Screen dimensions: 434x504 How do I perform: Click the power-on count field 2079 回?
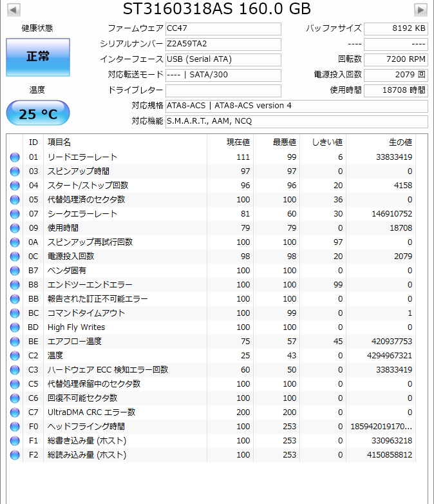(396, 75)
